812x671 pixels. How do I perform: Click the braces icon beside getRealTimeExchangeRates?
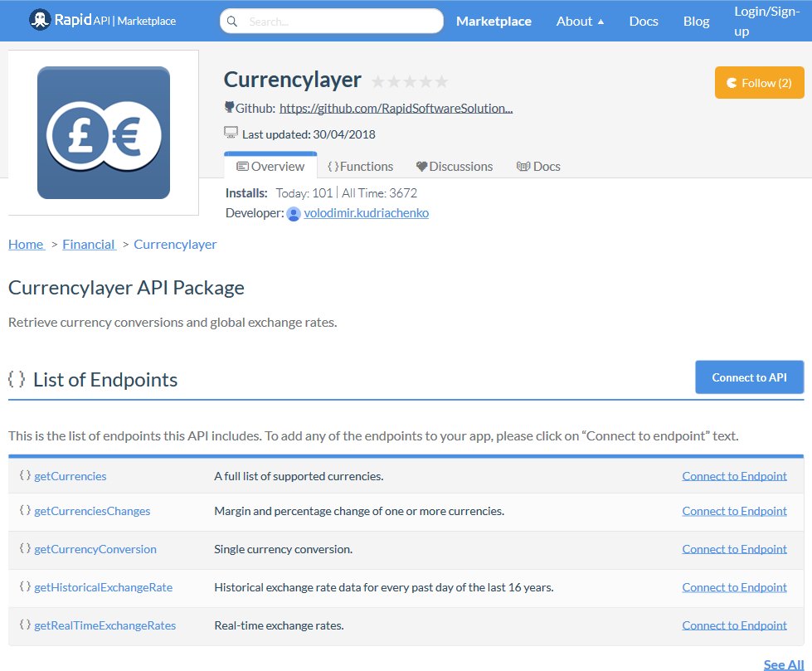(x=25, y=625)
